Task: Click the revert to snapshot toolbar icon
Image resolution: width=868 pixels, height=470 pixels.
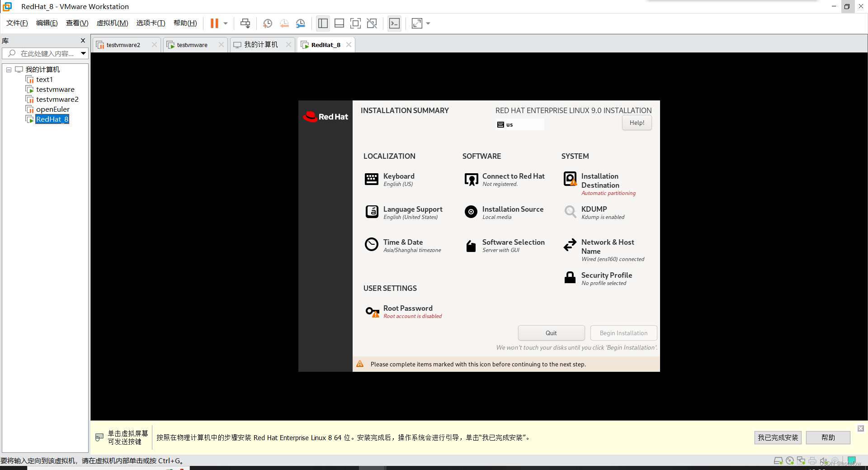Action: click(284, 23)
